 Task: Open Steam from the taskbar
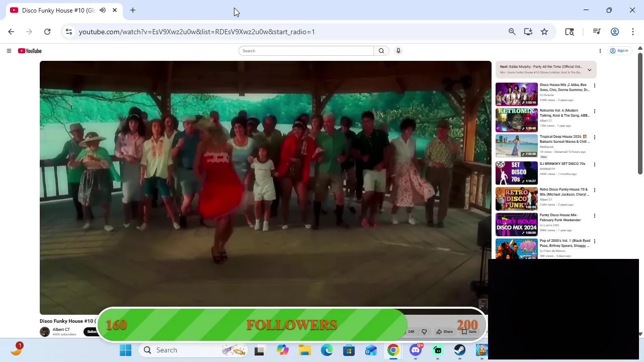tap(459, 350)
